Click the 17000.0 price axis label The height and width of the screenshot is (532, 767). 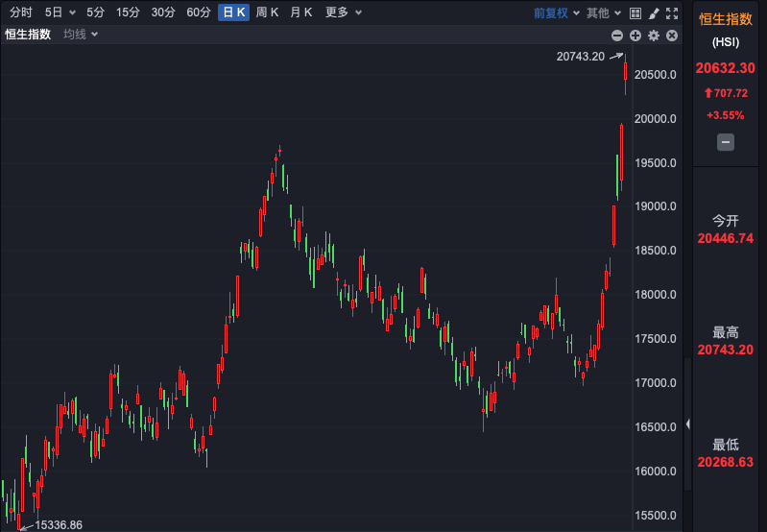[x=656, y=383]
